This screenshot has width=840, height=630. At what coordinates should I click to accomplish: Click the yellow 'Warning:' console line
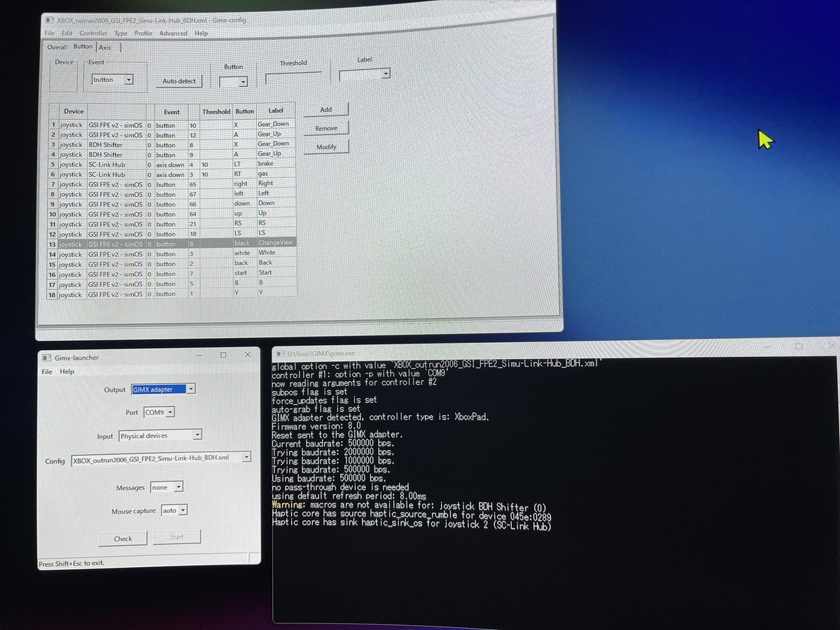(409, 506)
